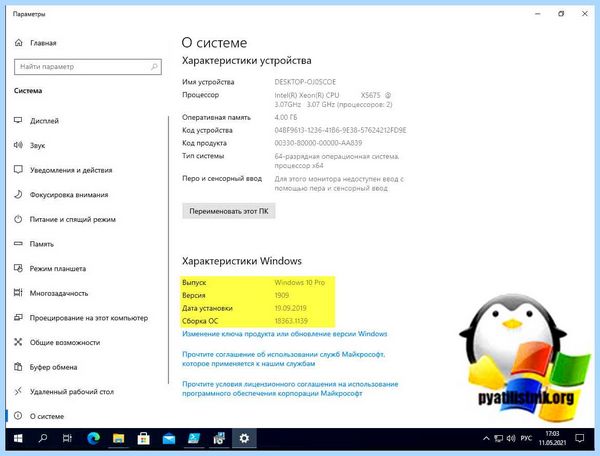Open File Explorer from the taskbar
Image resolution: width=600 pixels, height=456 pixels.
[118, 438]
